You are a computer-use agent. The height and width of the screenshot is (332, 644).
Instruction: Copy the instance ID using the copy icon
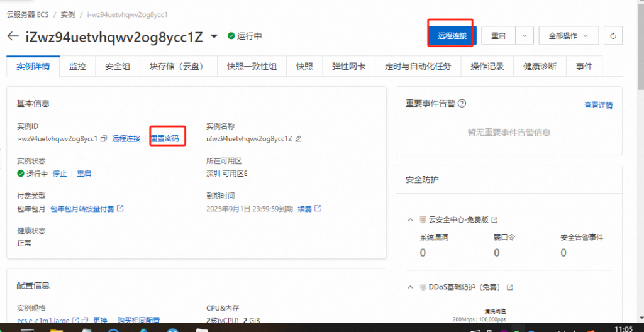[103, 138]
